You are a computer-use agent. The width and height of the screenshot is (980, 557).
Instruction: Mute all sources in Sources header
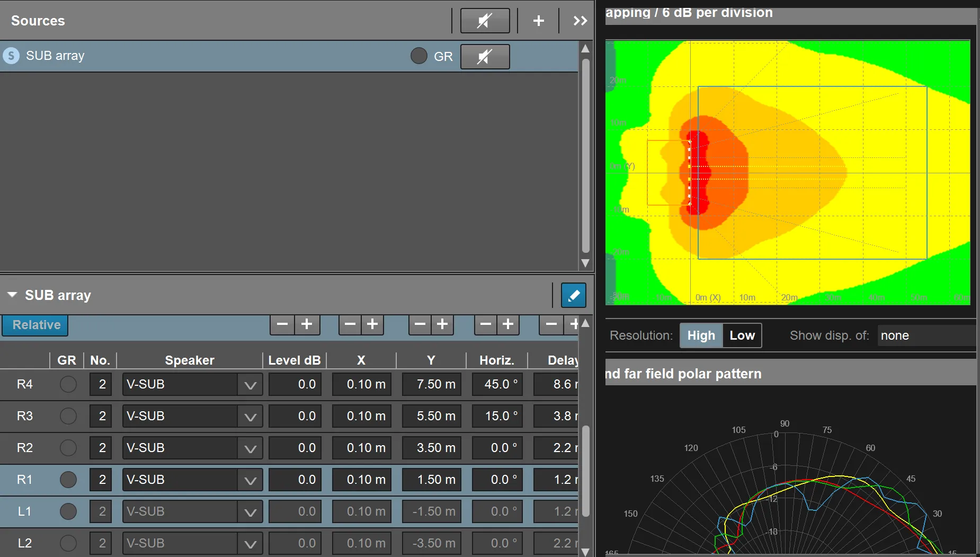pos(485,21)
